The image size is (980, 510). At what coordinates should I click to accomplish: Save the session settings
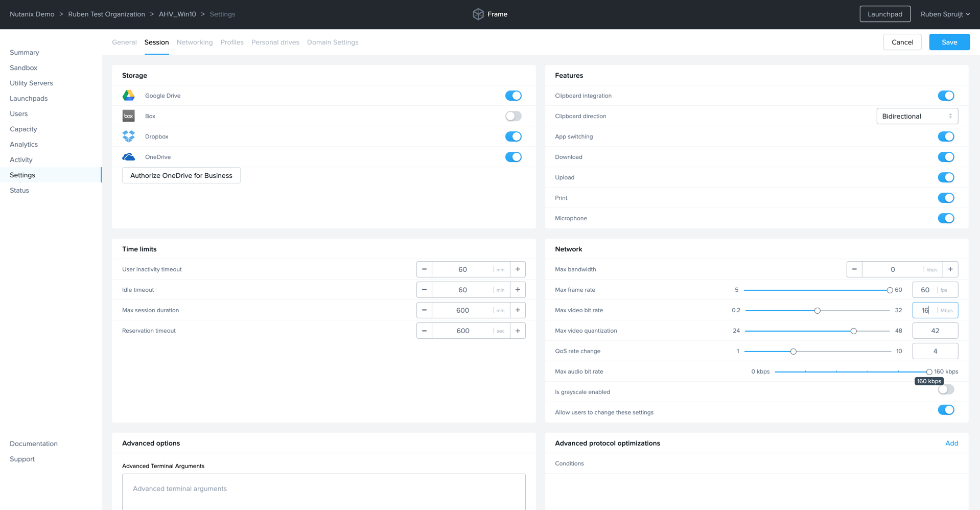click(x=949, y=42)
